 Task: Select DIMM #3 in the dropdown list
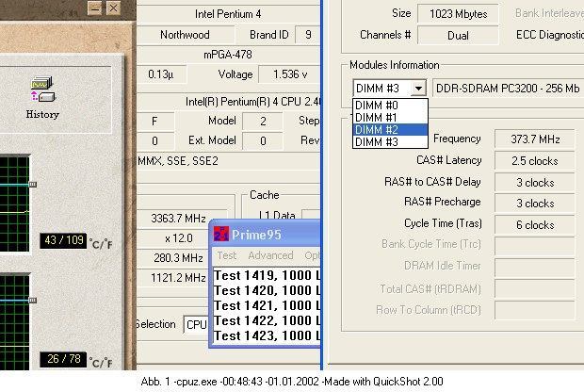click(x=390, y=142)
